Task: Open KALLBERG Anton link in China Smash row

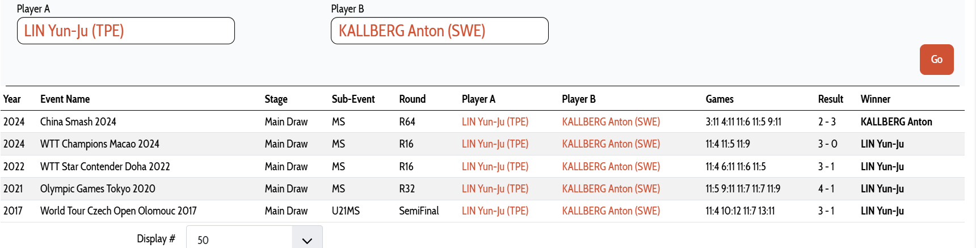Action: coord(611,122)
